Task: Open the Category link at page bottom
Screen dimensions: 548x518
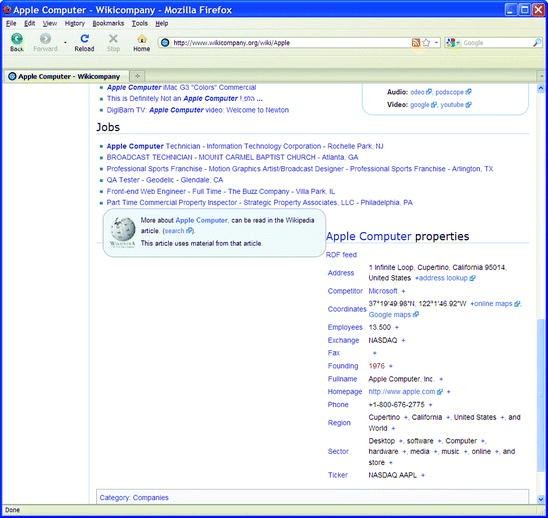Action: (x=114, y=498)
